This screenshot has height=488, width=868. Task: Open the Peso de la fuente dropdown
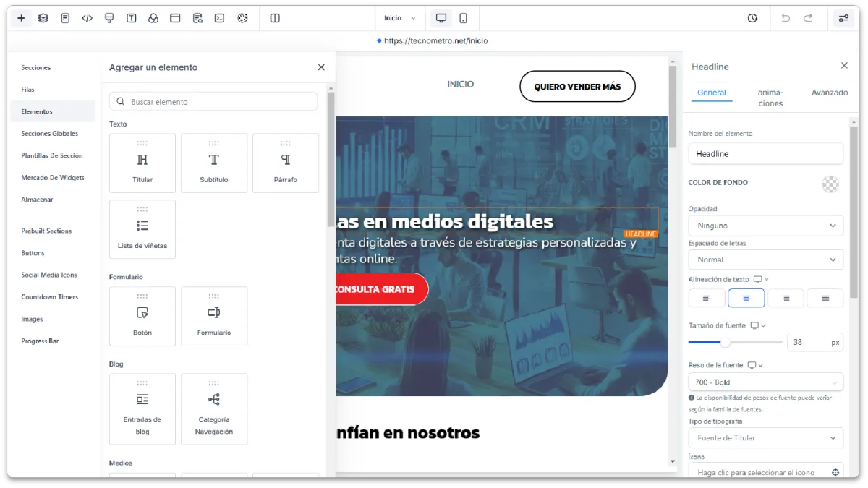pos(766,382)
